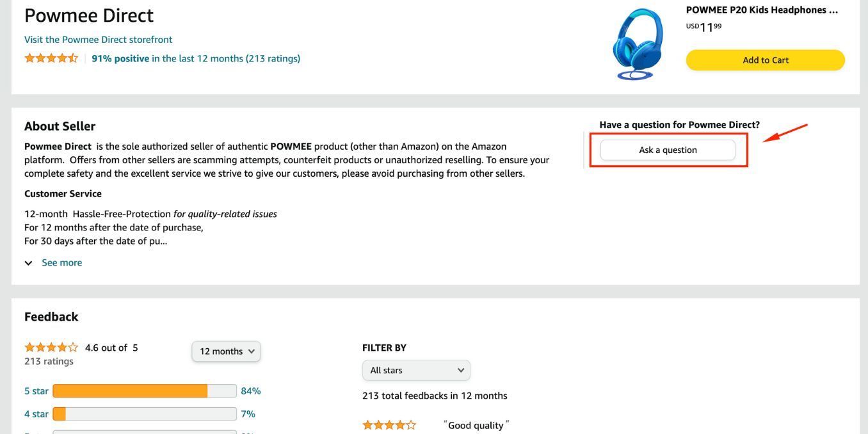The image size is (868, 434).
Task: Filter feedback by 4 star link
Action: [x=36, y=414]
